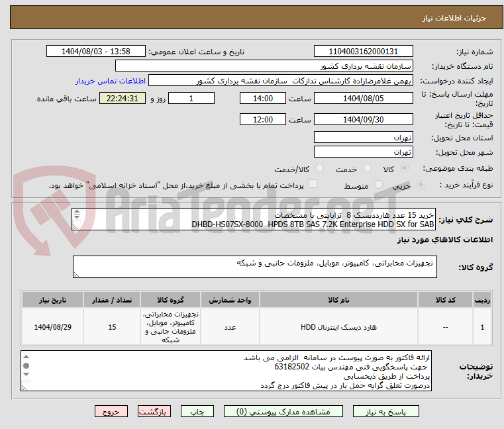Screen dimensions: 504x429
Task: Click the remaining days field showing 1
Action: click(x=191, y=99)
